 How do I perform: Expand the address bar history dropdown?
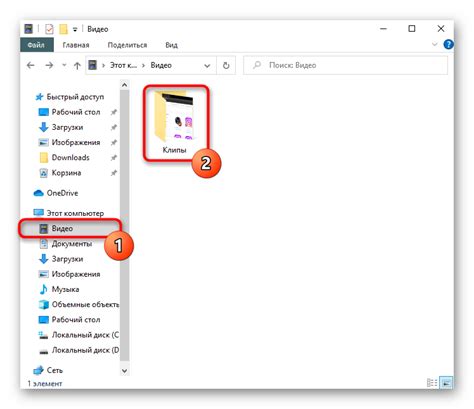coord(207,66)
